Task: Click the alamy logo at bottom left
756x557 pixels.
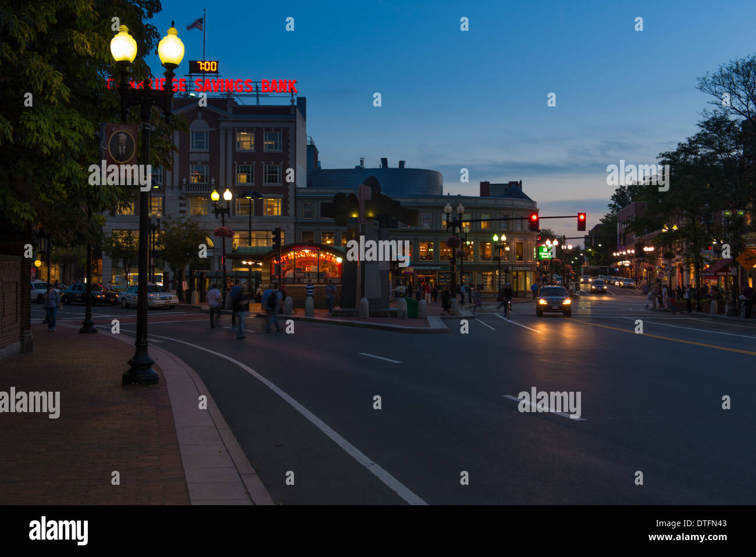Action: coord(59,531)
